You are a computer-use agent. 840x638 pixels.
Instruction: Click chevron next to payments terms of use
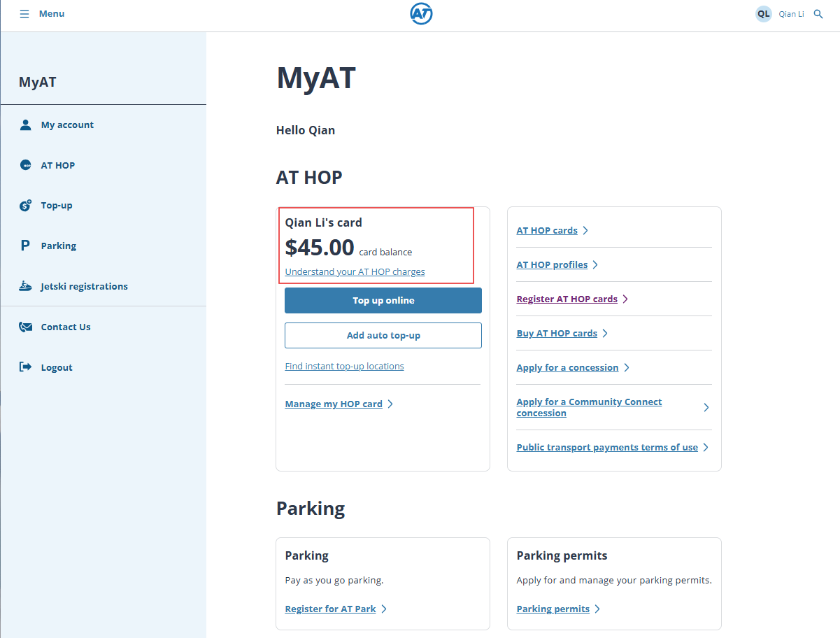click(x=706, y=447)
